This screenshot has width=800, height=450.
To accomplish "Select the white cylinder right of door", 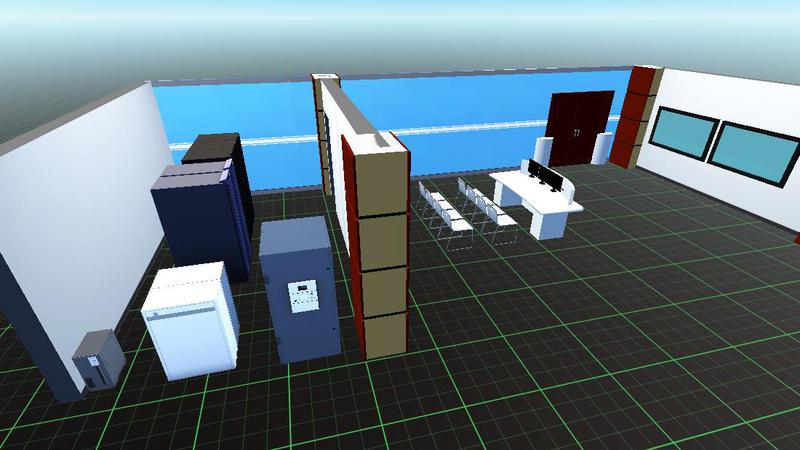I will tap(603, 149).
